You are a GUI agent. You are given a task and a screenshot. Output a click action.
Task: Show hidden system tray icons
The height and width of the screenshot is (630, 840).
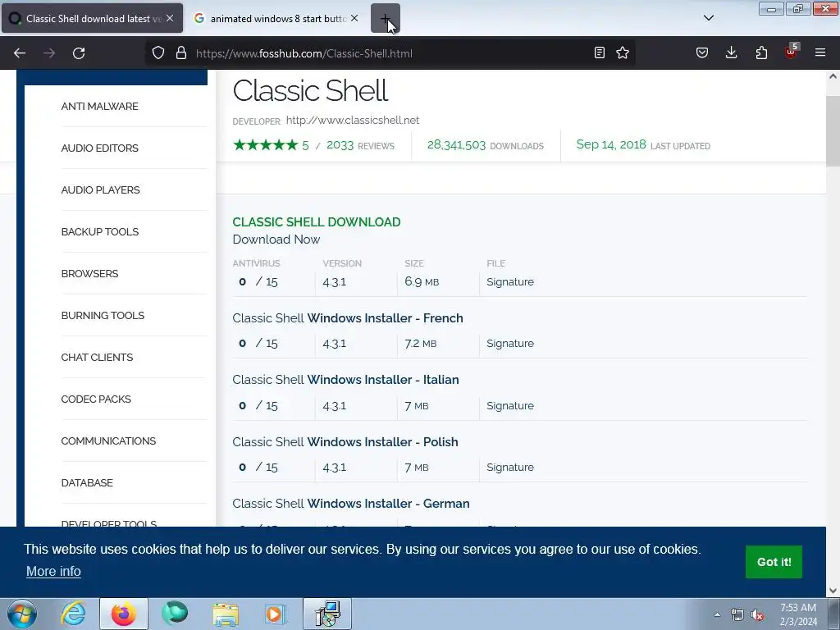[x=717, y=614]
